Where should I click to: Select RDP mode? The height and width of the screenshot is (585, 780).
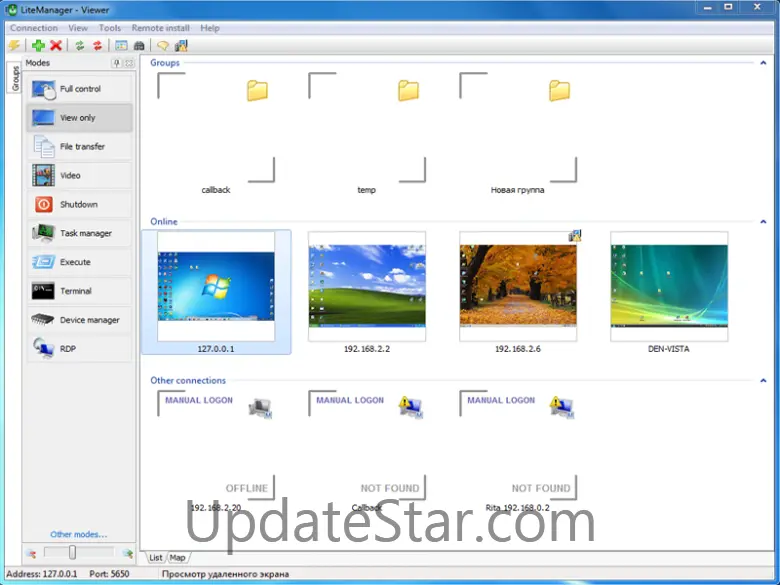tap(80, 349)
